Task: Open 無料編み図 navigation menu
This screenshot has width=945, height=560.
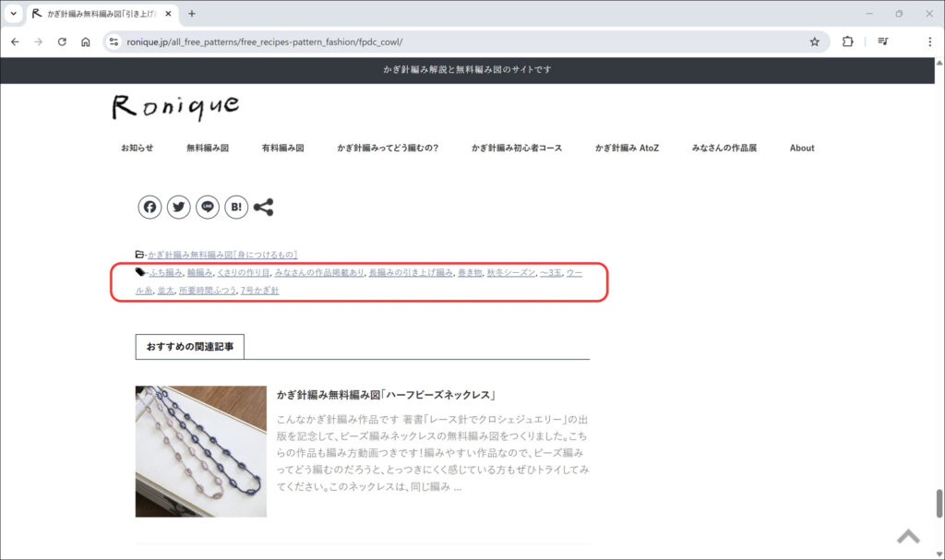Action: [x=207, y=148]
